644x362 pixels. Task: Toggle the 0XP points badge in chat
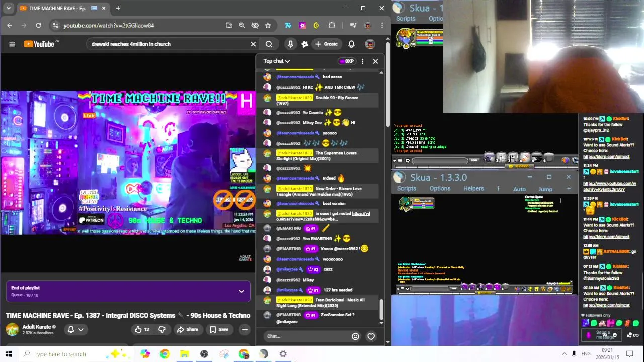point(346,61)
